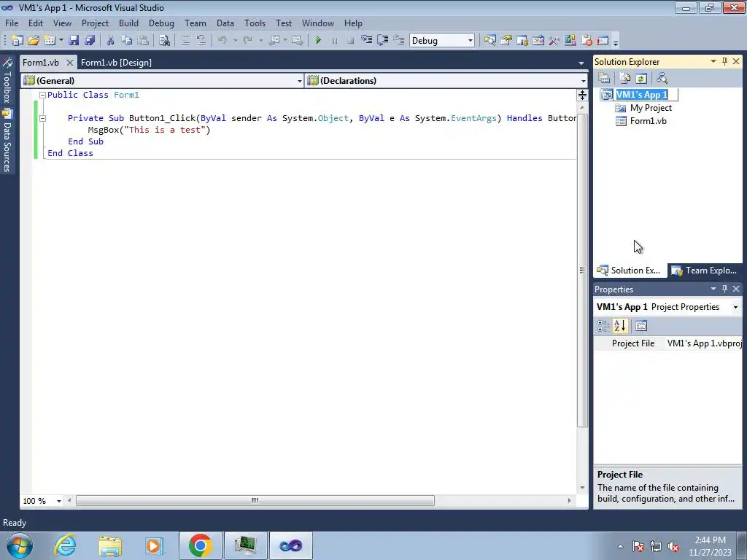This screenshot has width=747, height=560.
Task: Select My Project in Solution Explorer
Action: [x=651, y=108]
